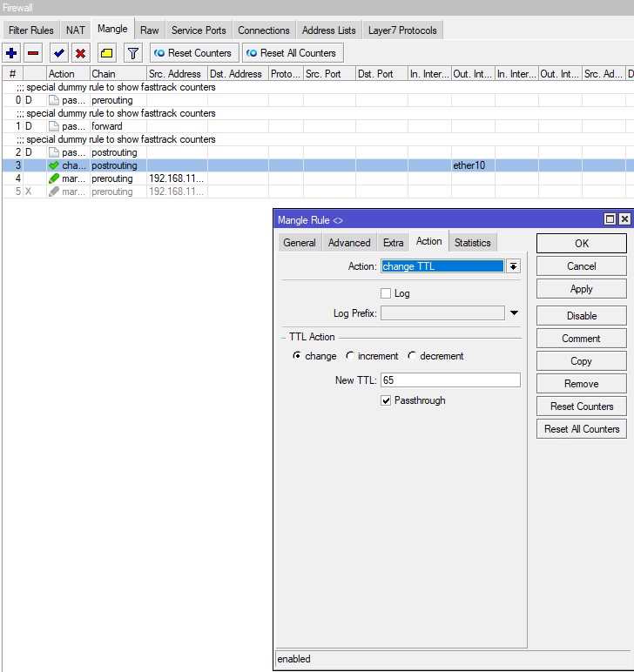634x672 pixels.
Task: Open the Extra tab in Mangle Rule
Action: tap(393, 243)
